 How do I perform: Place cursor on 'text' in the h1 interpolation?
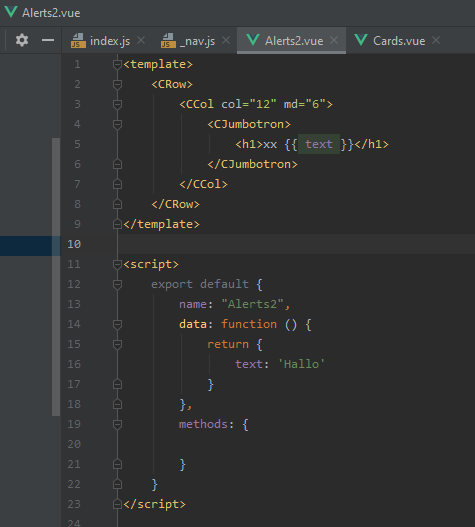pyautogui.click(x=319, y=144)
